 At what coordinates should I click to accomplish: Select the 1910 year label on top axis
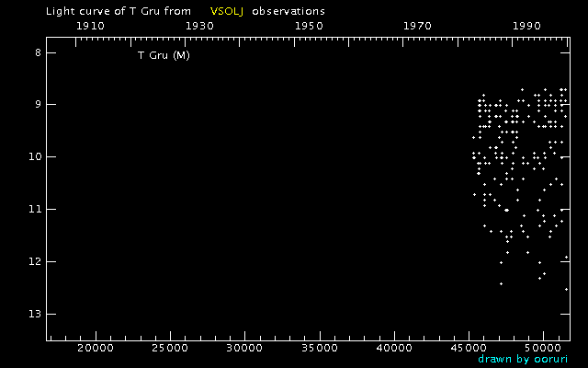click(89, 26)
